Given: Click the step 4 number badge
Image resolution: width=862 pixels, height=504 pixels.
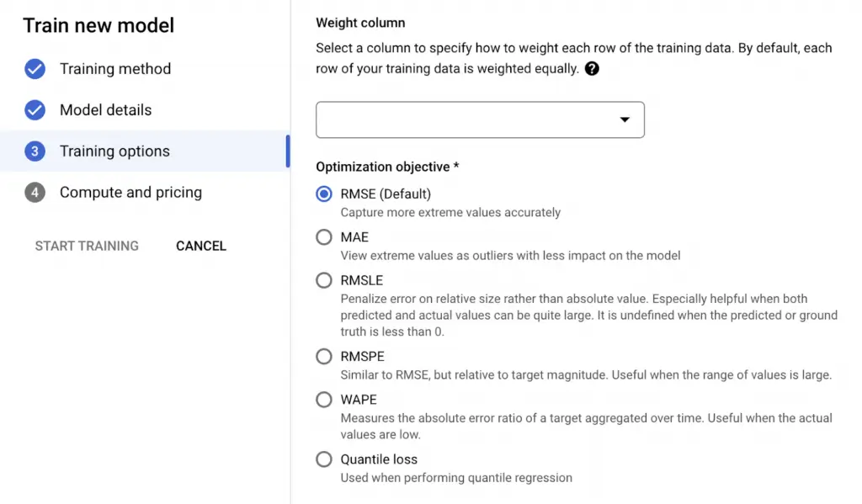Looking at the screenshot, I should point(35,193).
